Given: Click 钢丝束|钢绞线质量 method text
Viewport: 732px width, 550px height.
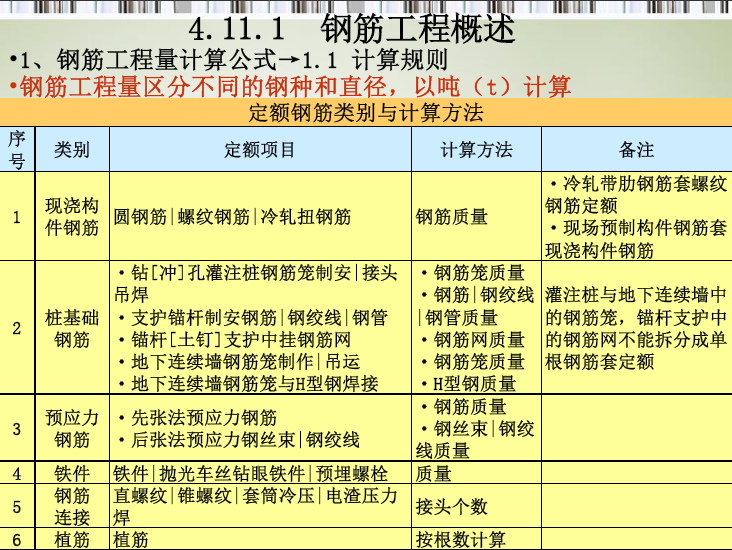Looking at the screenshot, I should pyautogui.click(x=475, y=440).
